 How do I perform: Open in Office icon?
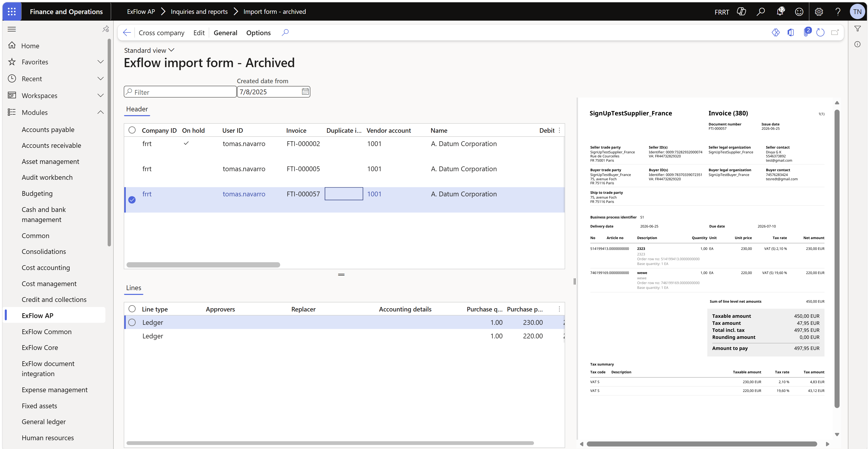(x=791, y=33)
